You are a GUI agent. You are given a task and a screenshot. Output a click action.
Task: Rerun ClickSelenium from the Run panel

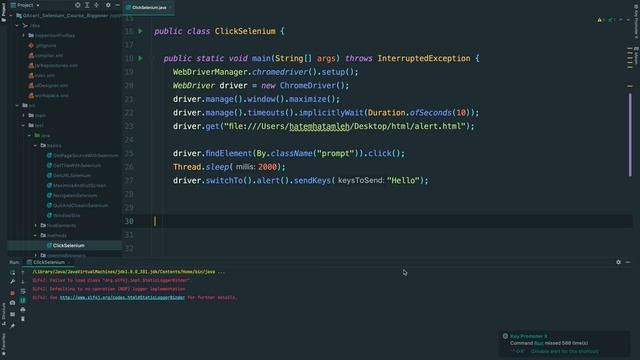tap(13, 272)
